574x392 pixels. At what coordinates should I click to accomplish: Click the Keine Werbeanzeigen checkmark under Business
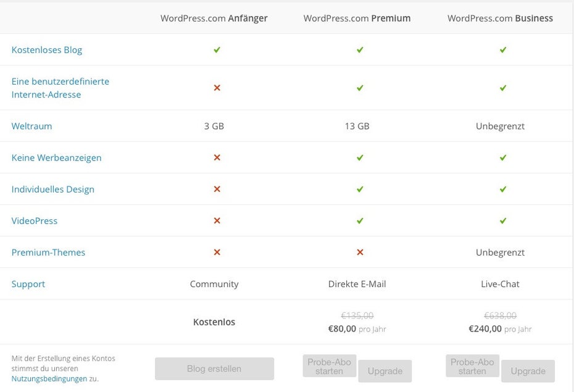pyautogui.click(x=503, y=157)
